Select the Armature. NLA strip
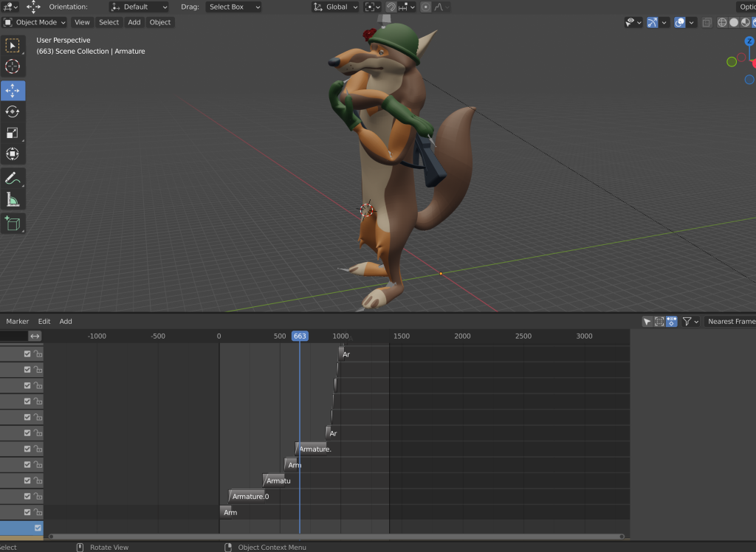 pos(311,449)
